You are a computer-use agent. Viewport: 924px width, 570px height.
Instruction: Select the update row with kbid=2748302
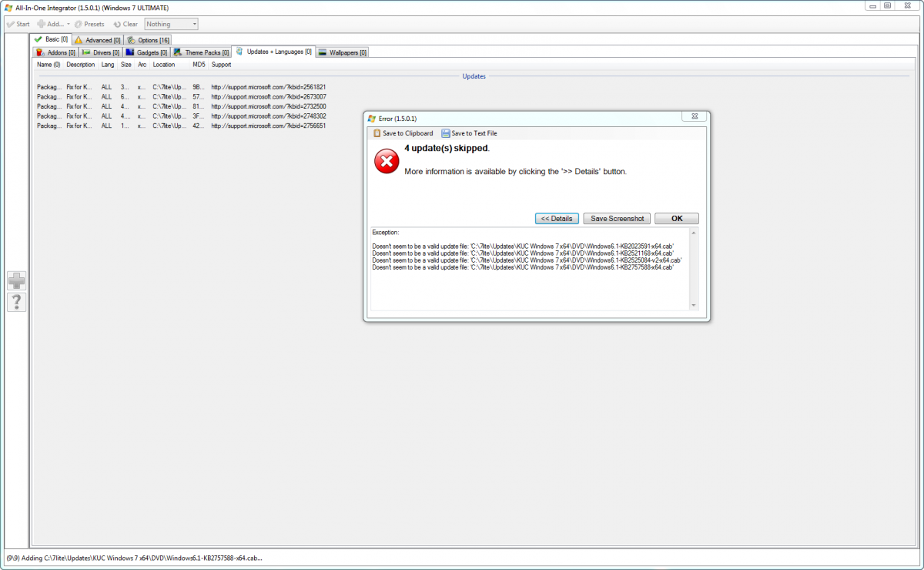(182, 116)
